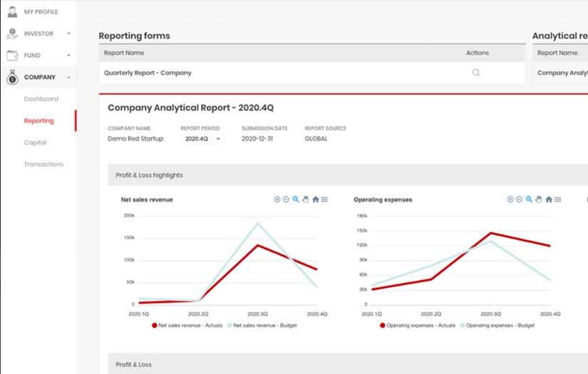
Task: Click the Company Analytical Report - 2020.4Q title
Action: tap(191, 108)
